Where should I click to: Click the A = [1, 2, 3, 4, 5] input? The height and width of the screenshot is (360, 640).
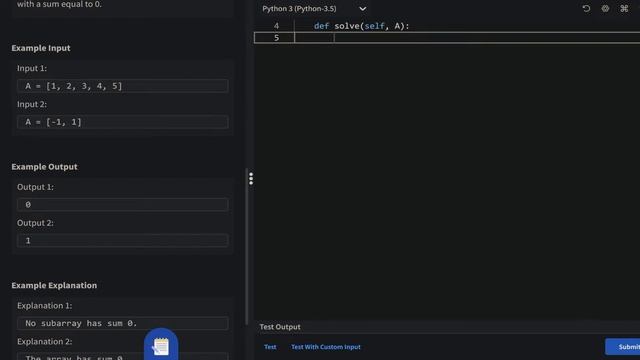tap(122, 86)
